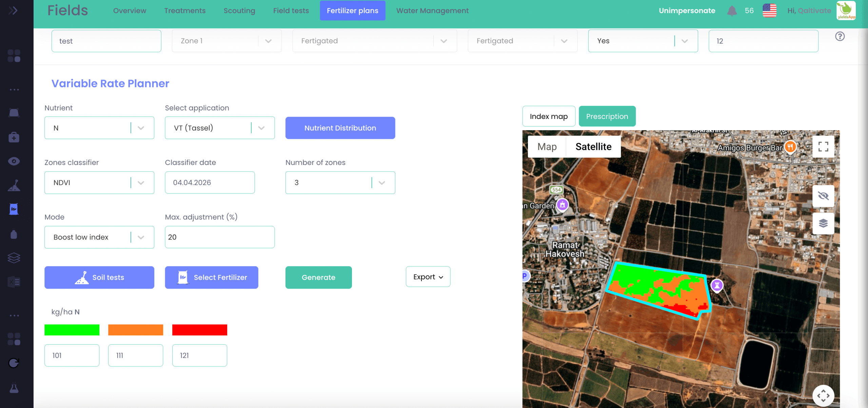Open map layers selector icon
Image resolution: width=868 pixels, height=408 pixels.
click(823, 223)
